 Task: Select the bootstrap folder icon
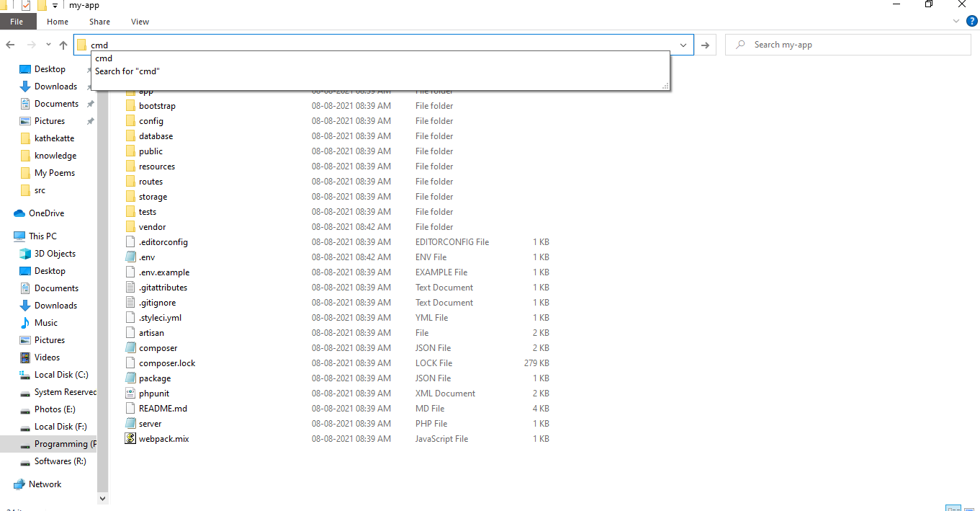pyautogui.click(x=130, y=106)
